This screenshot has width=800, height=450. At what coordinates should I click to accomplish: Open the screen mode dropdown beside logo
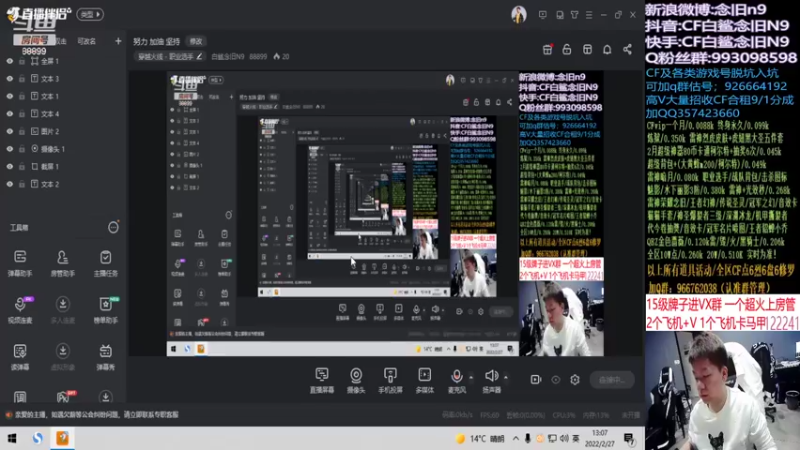tap(90, 14)
